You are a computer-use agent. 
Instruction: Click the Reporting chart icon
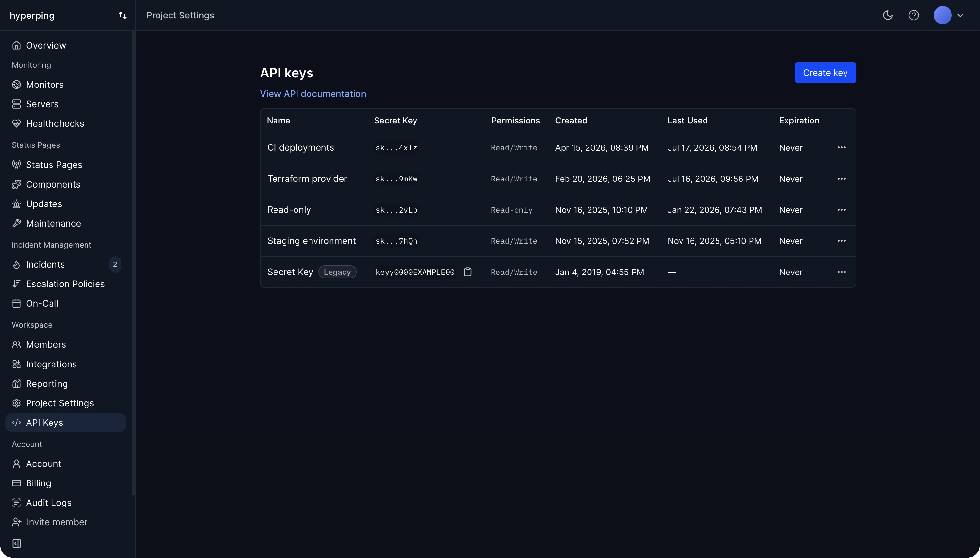(17, 384)
